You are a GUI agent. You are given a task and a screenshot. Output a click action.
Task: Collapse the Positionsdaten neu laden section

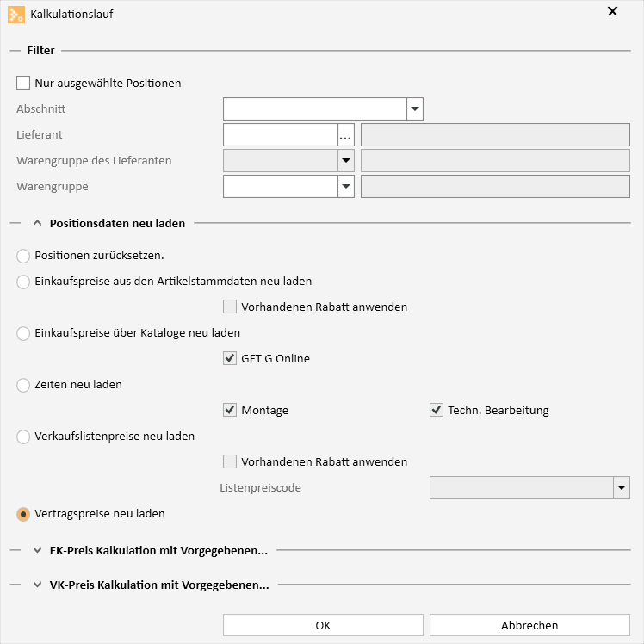pyautogui.click(x=37, y=223)
